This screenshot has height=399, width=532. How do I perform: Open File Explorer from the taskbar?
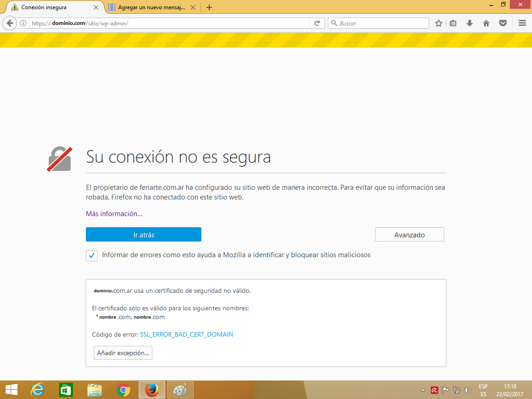[94, 390]
